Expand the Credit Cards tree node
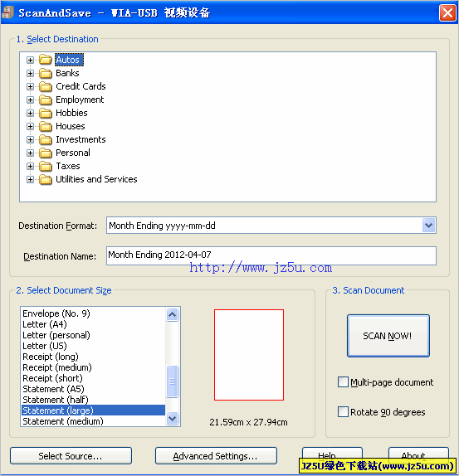 30,86
